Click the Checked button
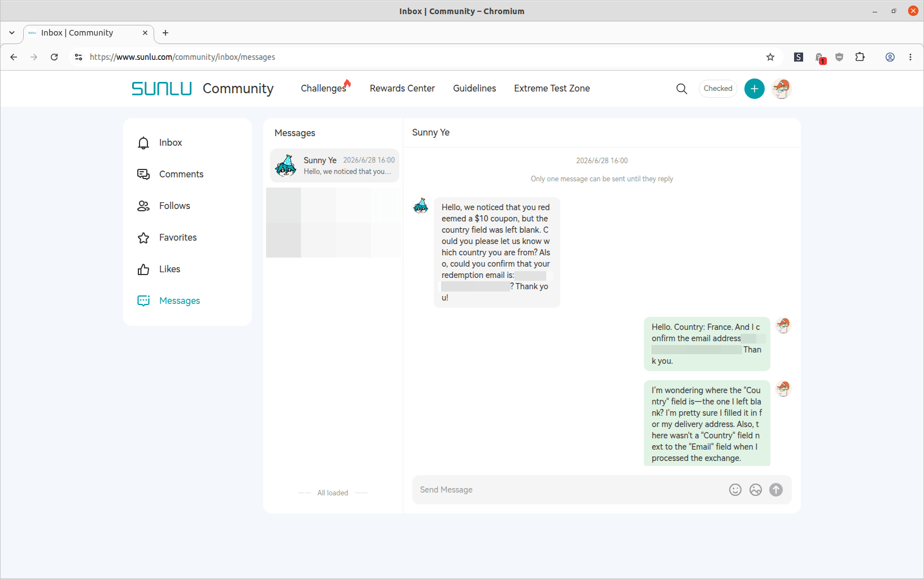Image resolution: width=924 pixels, height=579 pixels. click(x=718, y=89)
